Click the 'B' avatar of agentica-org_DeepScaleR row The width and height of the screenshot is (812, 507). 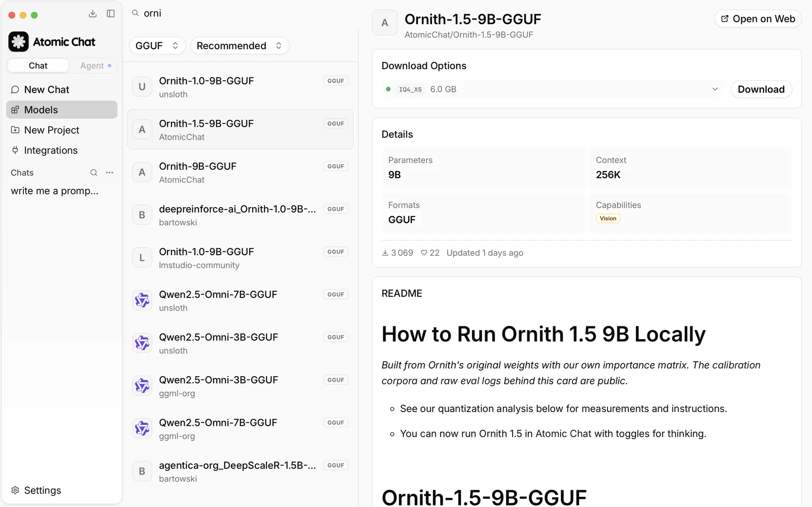(x=142, y=471)
